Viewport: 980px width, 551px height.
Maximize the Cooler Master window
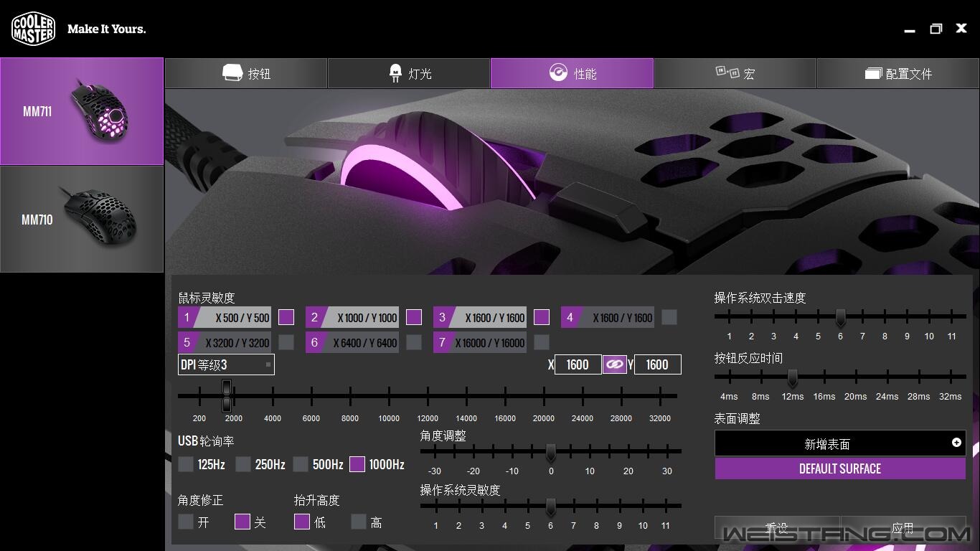[936, 29]
